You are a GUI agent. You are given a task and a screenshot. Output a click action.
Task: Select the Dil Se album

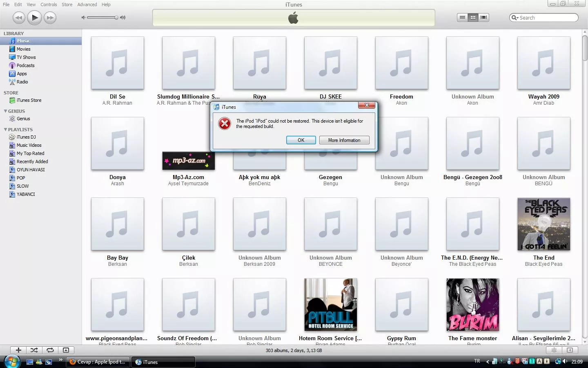tap(118, 63)
